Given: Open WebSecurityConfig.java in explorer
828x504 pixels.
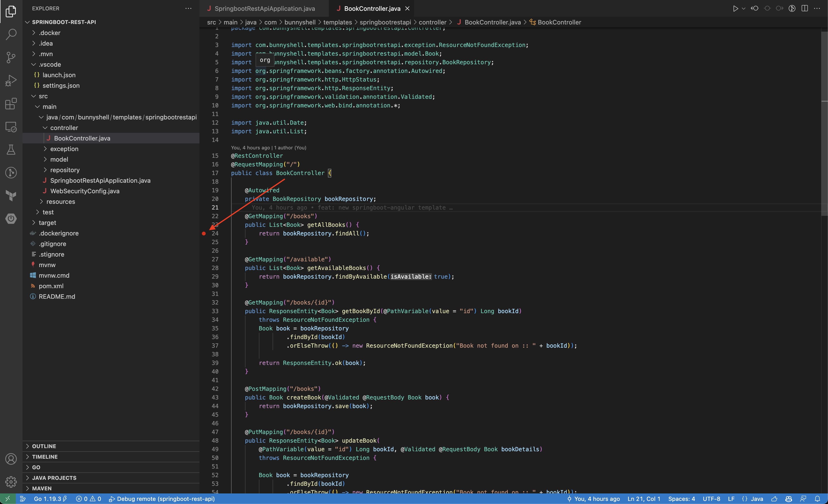Looking at the screenshot, I should [111, 191].
